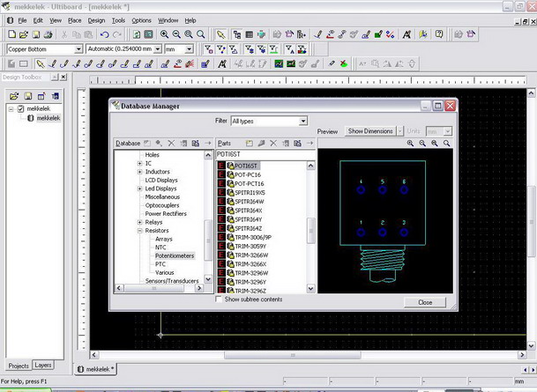The width and height of the screenshot is (537, 392).
Task: Click the Open file folder icon
Action: click(24, 34)
